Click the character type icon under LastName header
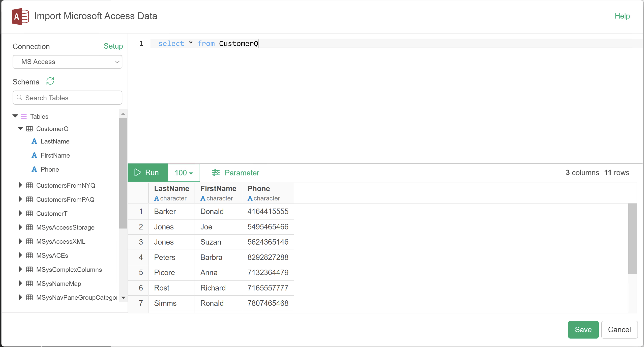644x347 pixels. click(x=156, y=198)
